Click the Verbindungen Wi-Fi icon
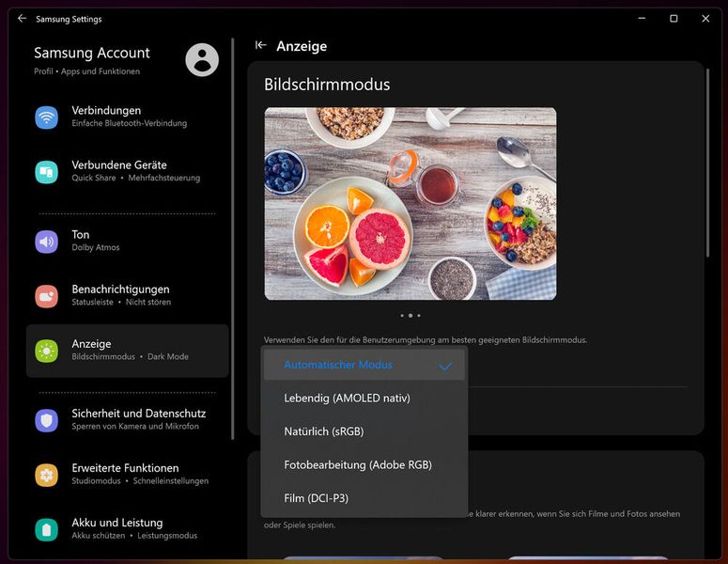The height and width of the screenshot is (564, 728). tap(47, 117)
